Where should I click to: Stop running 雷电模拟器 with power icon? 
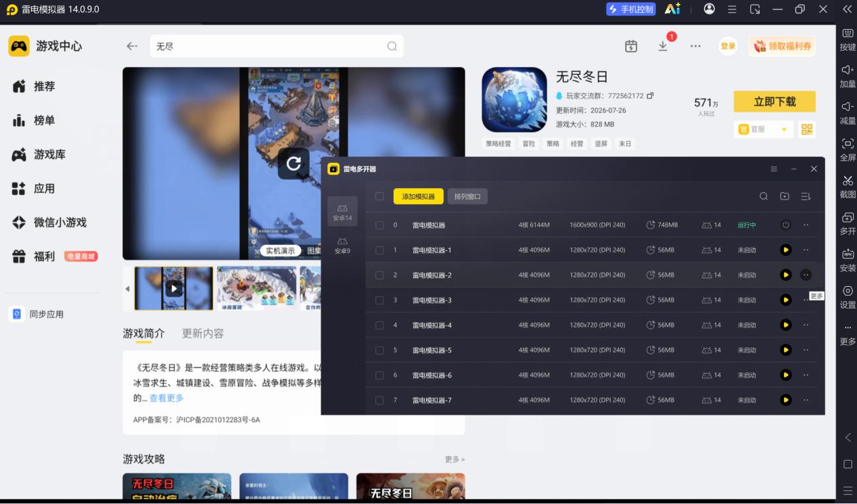point(785,225)
